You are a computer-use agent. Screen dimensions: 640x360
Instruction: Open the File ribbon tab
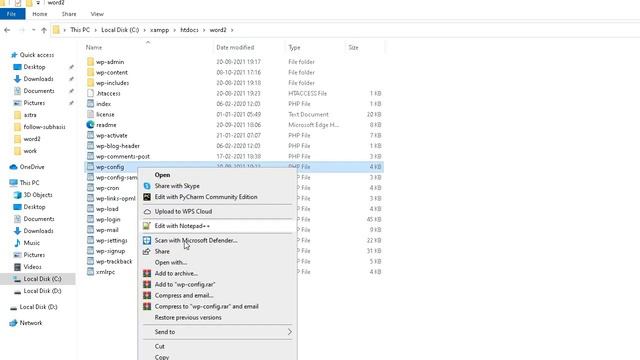(12, 14)
